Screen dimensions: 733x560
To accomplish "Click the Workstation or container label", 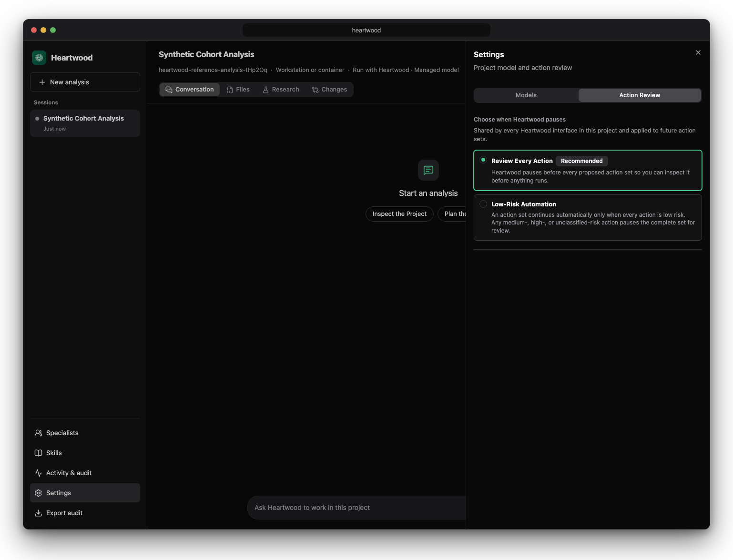I will pyautogui.click(x=310, y=70).
